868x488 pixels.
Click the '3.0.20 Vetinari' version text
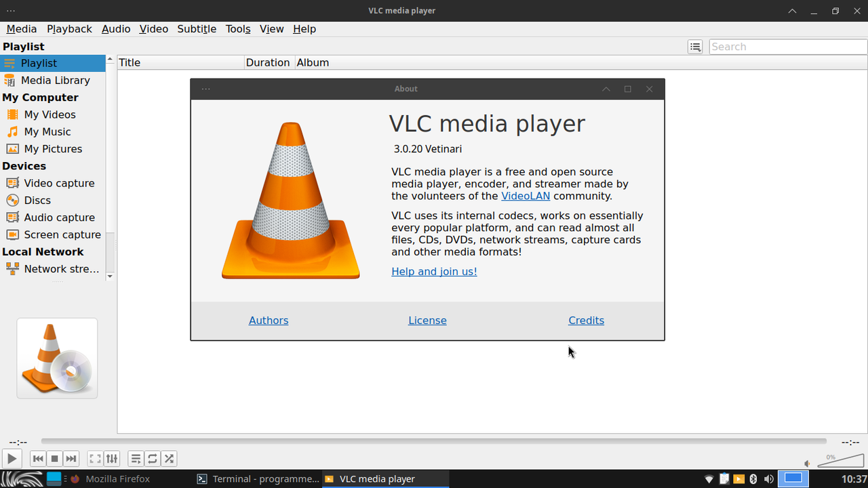point(428,148)
